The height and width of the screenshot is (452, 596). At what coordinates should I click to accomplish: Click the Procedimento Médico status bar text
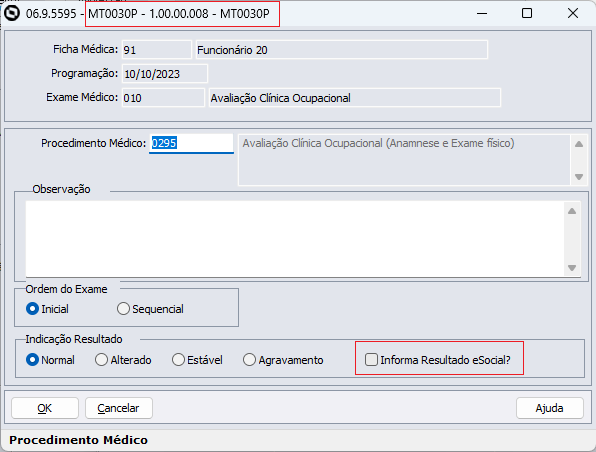tap(78, 440)
